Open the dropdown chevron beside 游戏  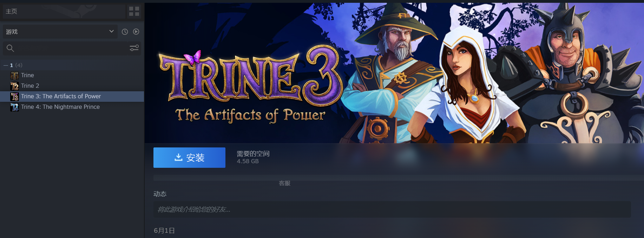coord(111,31)
